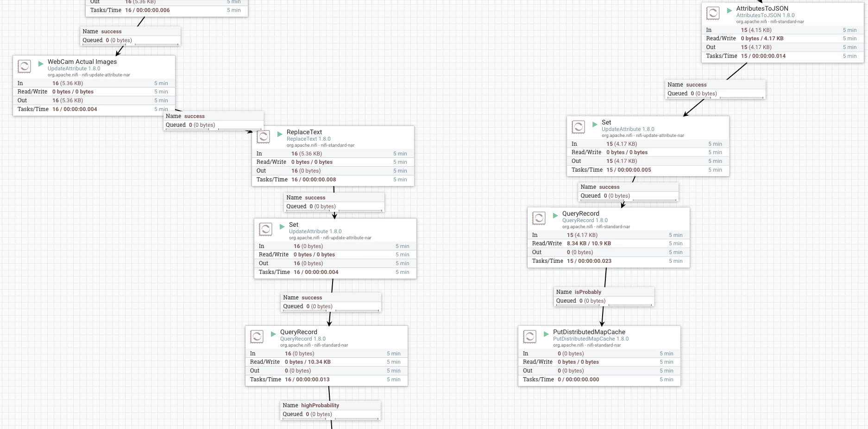Select the success connection leading into WebCam Actual Images

click(x=130, y=36)
